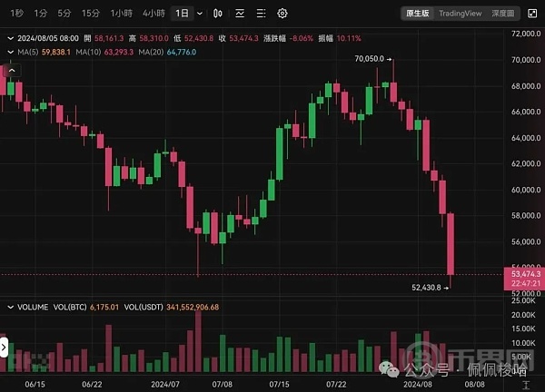Select the 15分 timeframe

pyautogui.click(x=90, y=14)
